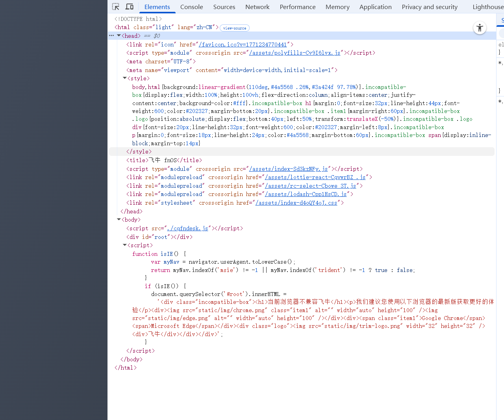
Task: Select the title element line
Action: [x=164, y=160]
